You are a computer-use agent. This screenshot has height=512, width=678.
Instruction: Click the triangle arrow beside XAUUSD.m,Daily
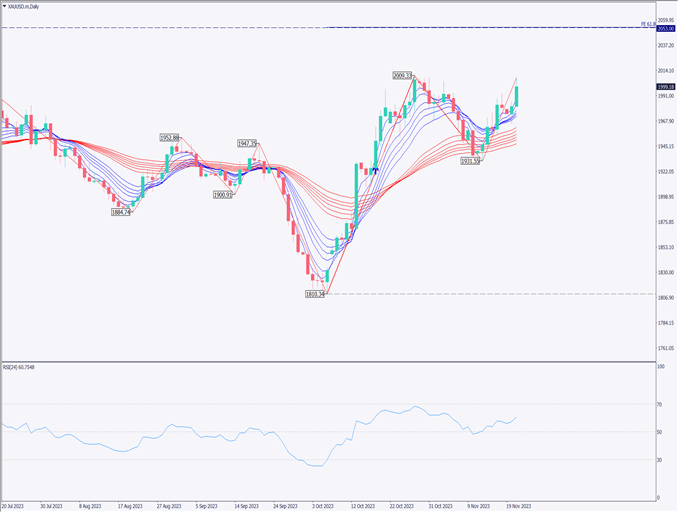click(x=4, y=5)
